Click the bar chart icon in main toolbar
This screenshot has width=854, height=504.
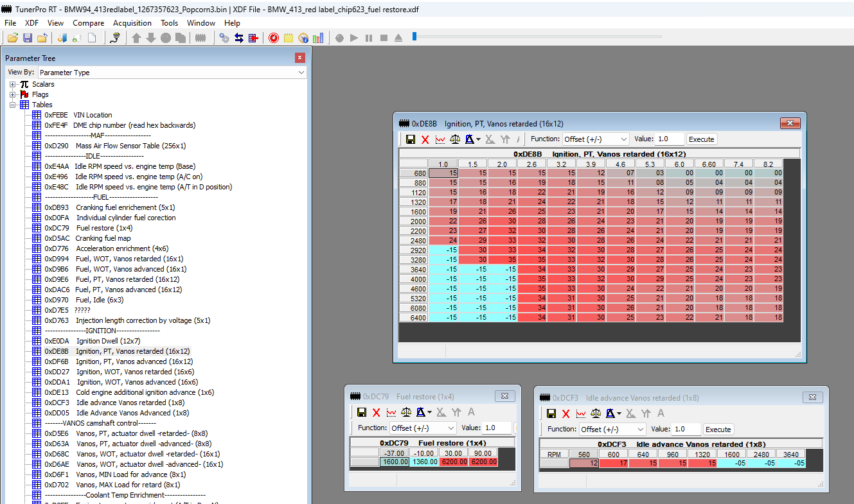click(x=318, y=38)
